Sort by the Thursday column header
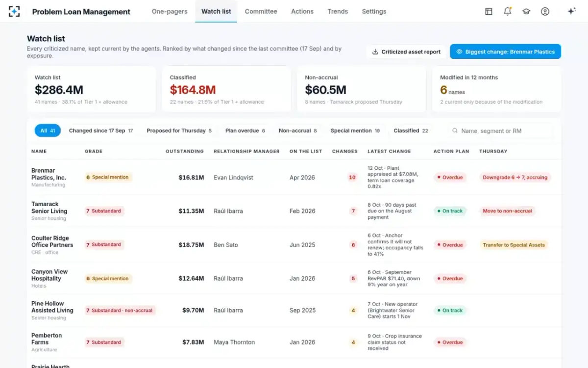Image resolution: width=588 pixels, height=368 pixels. (493, 151)
